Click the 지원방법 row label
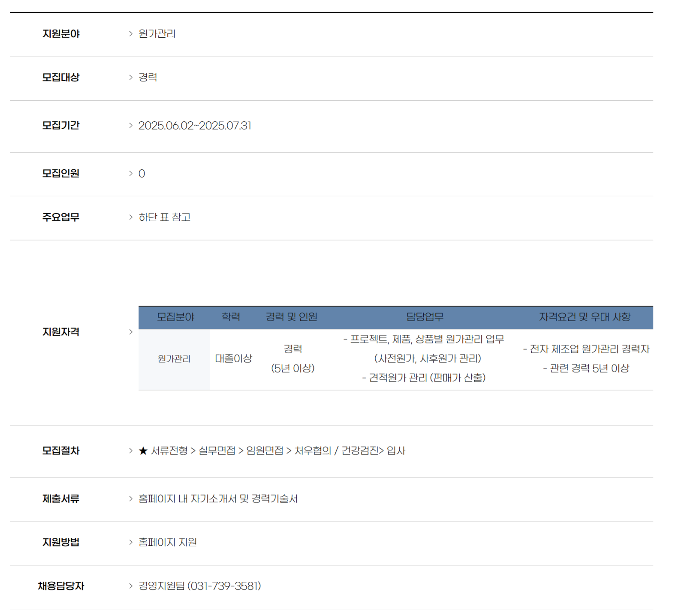Screen dimensions: 678x616 61,543
